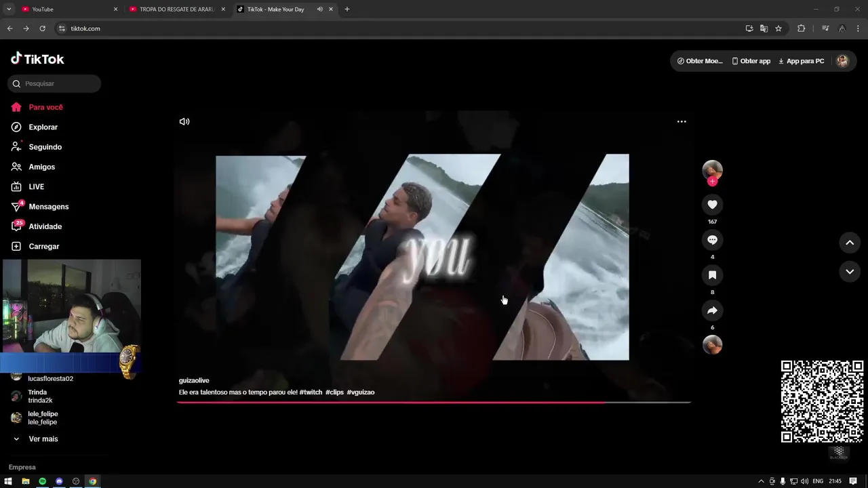Like the video with heart icon
Image resolution: width=868 pixels, height=488 pixels.
coord(712,205)
